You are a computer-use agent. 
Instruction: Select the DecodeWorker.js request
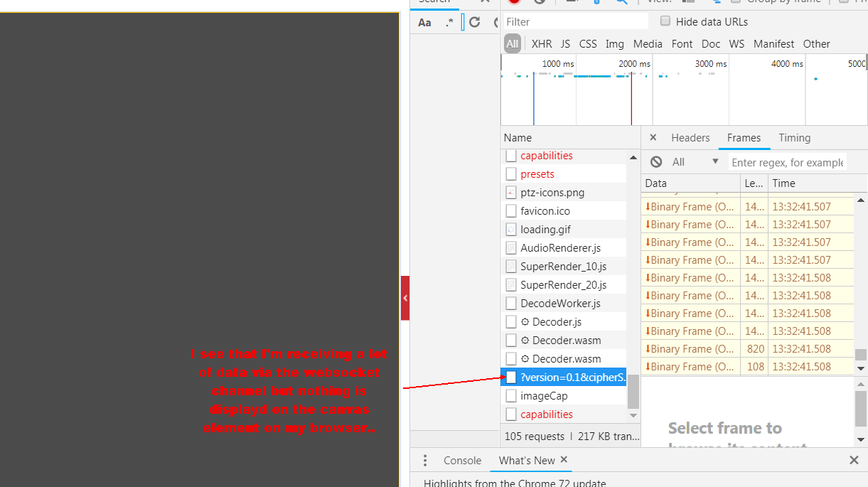560,304
